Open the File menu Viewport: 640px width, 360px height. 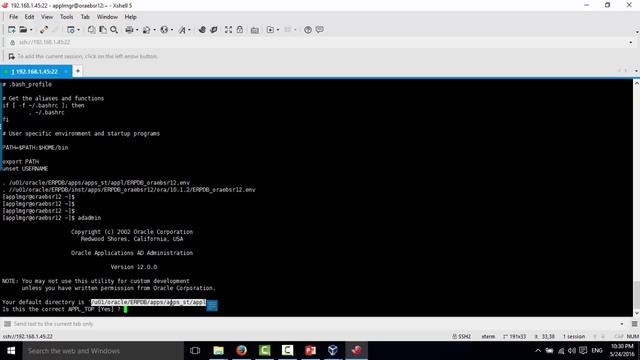tap(13, 17)
